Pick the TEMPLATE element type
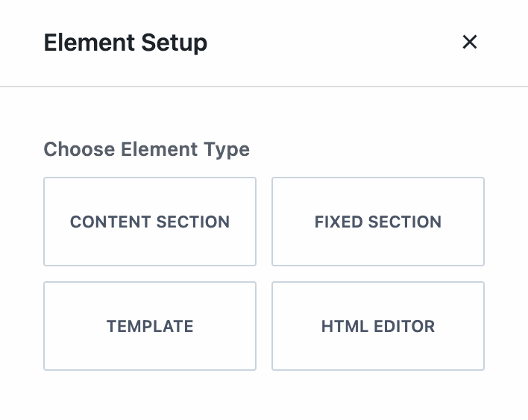Image resolution: width=528 pixels, height=420 pixels. click(x=150, y=326)
